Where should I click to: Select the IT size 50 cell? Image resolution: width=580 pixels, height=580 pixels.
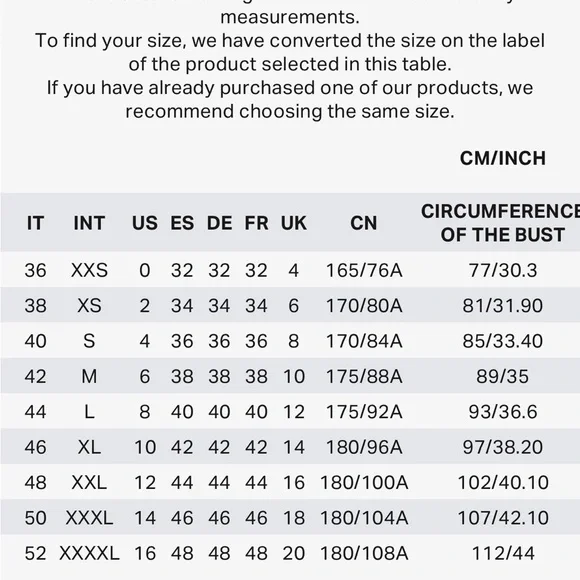click(x=36, y=517)
